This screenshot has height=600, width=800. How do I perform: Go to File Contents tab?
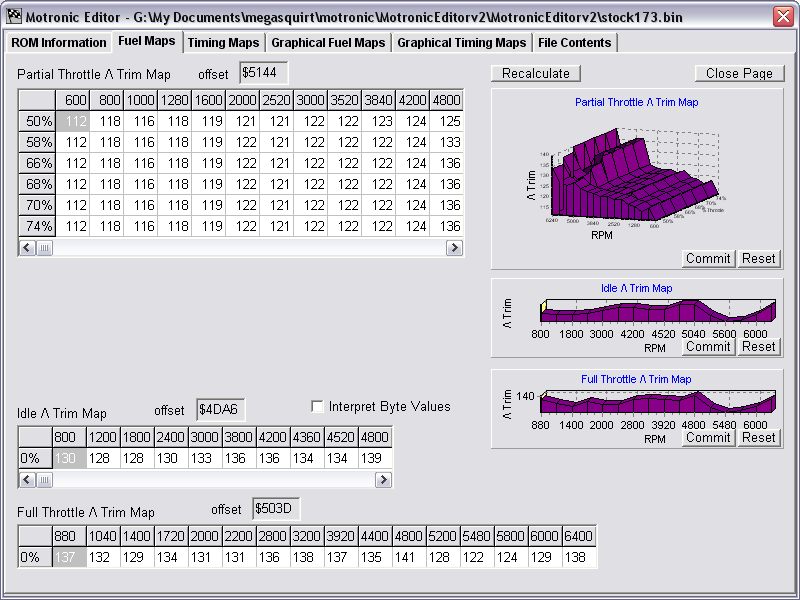pos(574,43)
